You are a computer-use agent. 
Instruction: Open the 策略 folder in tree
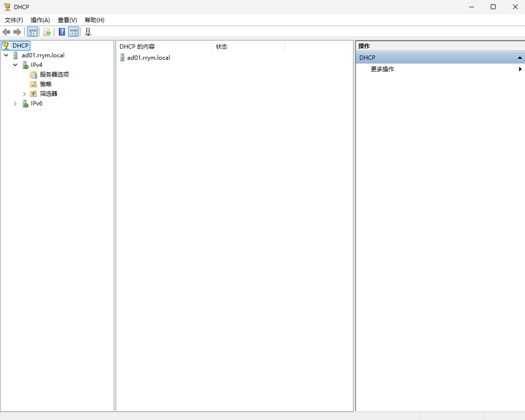coord(45,84)
